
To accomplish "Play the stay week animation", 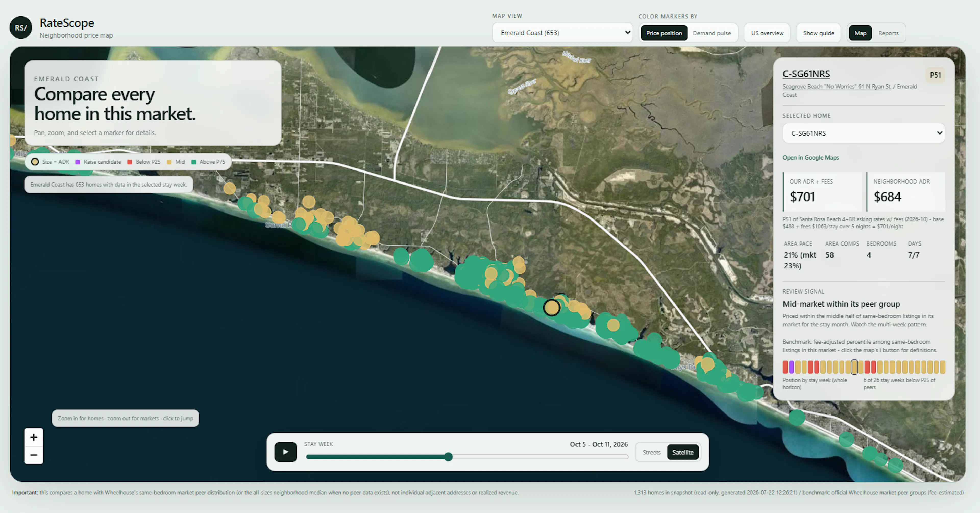I will coord(286,452).
